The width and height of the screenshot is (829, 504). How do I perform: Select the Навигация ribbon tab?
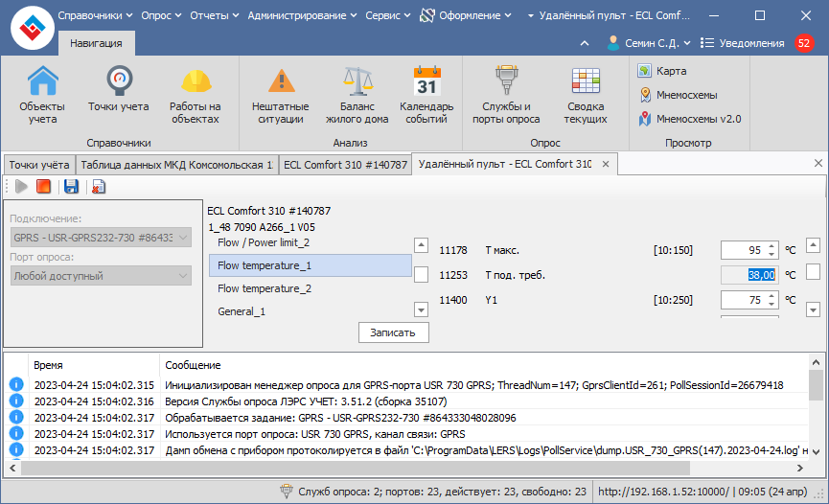click(96, 43)
